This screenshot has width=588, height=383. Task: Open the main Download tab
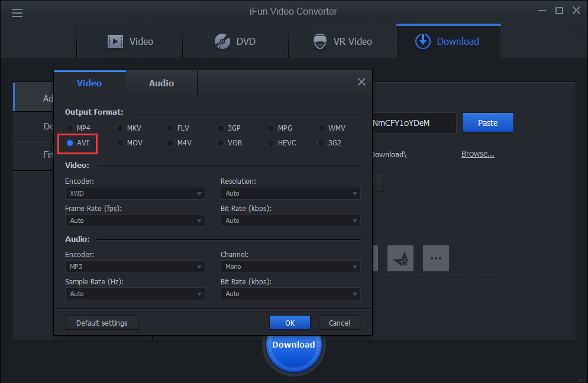tap(448, 41)
